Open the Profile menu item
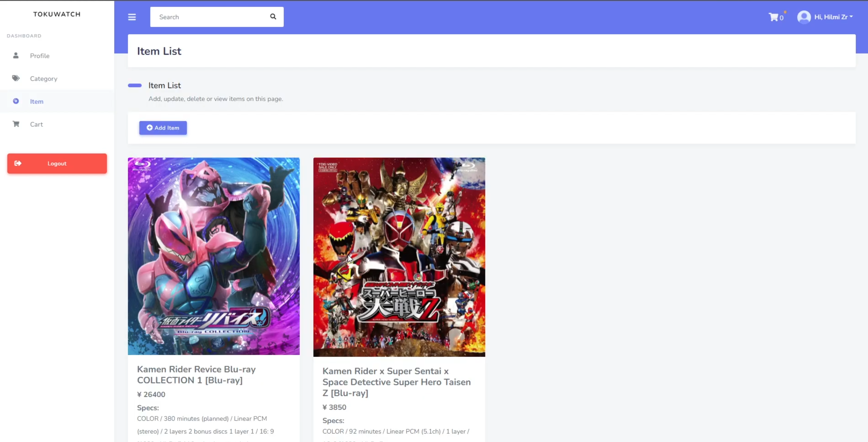This screenshot has height=442, width=868. click(57, 56)
